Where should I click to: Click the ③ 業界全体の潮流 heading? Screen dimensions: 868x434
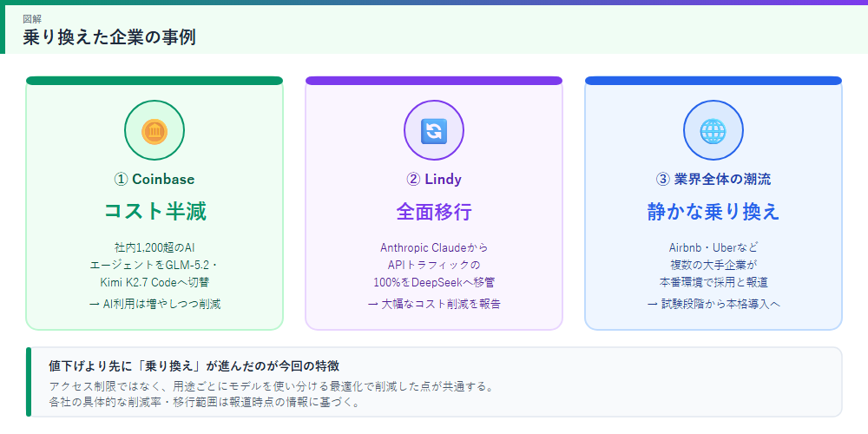[713, 180]
